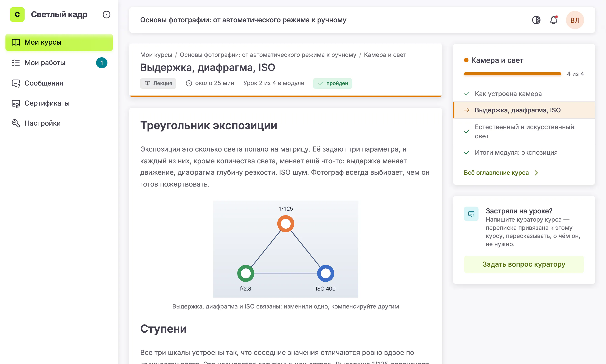
Task: Open lesson Естественный и искусственный свет
Action: click(x=524, y=131)
